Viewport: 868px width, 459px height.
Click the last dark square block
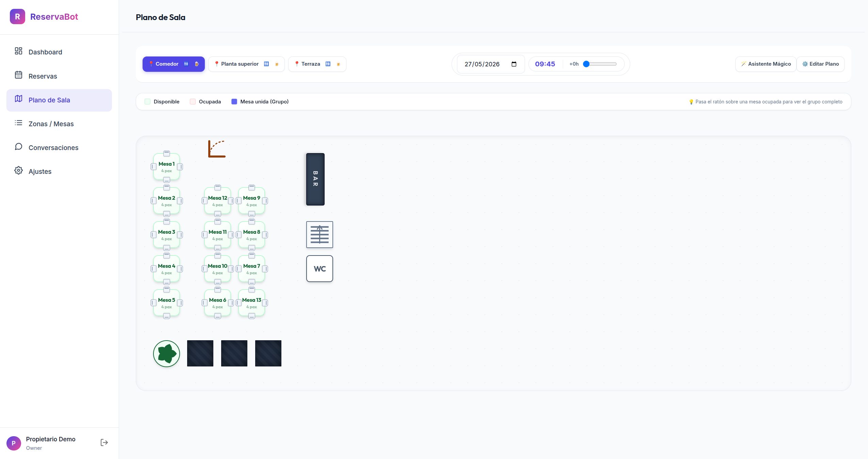[x=268, y=353]
